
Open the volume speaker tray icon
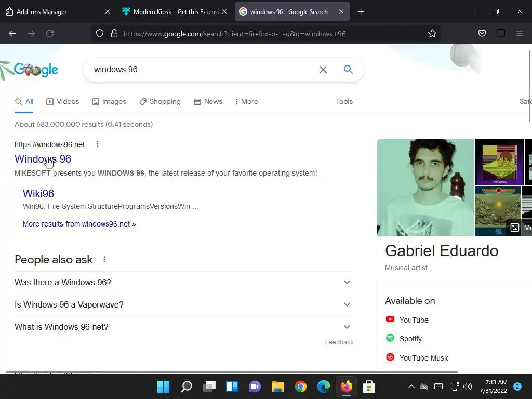click(x=468, y=387)
